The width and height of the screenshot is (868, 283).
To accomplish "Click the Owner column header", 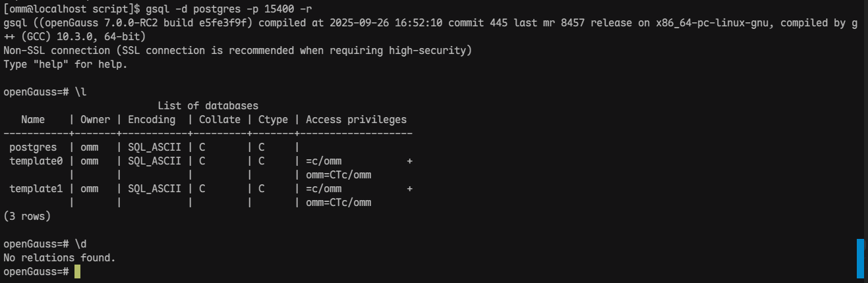I will [95, 120].
